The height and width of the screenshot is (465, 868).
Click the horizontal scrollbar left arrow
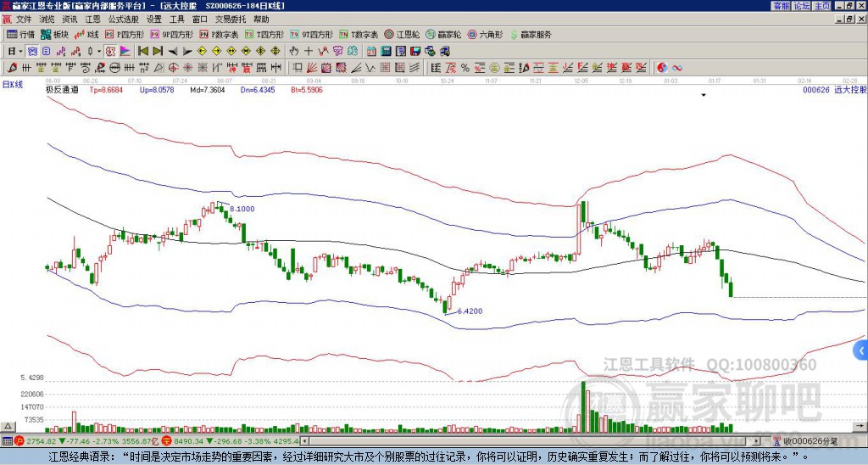pos(304,441)
